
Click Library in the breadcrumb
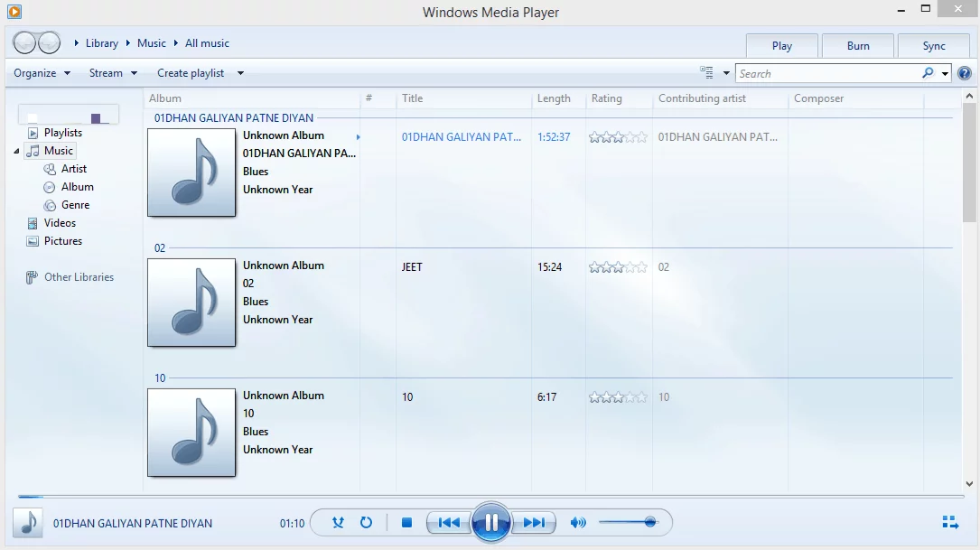pyautogui.click(x=102, y=43)
